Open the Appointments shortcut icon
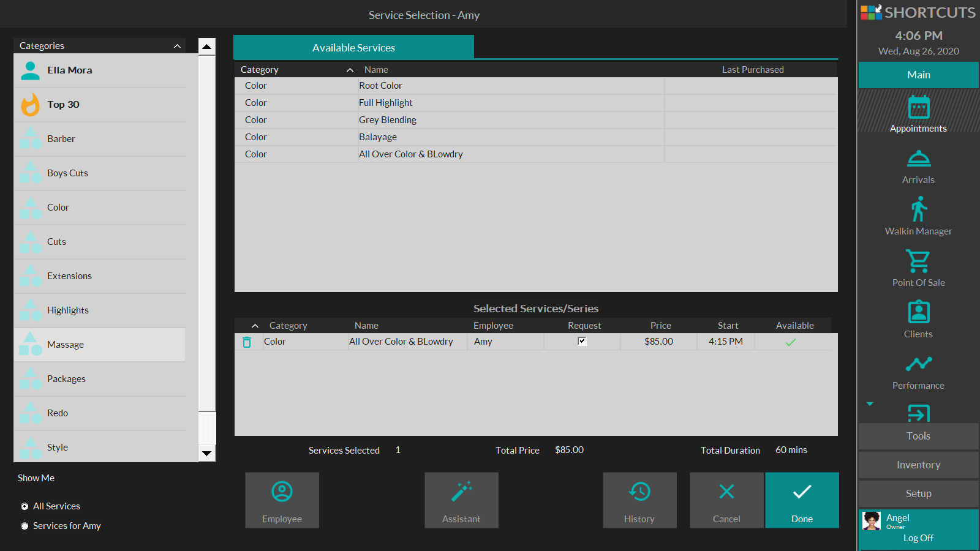The width and height of the screenshot is (980, 551). 918,107
